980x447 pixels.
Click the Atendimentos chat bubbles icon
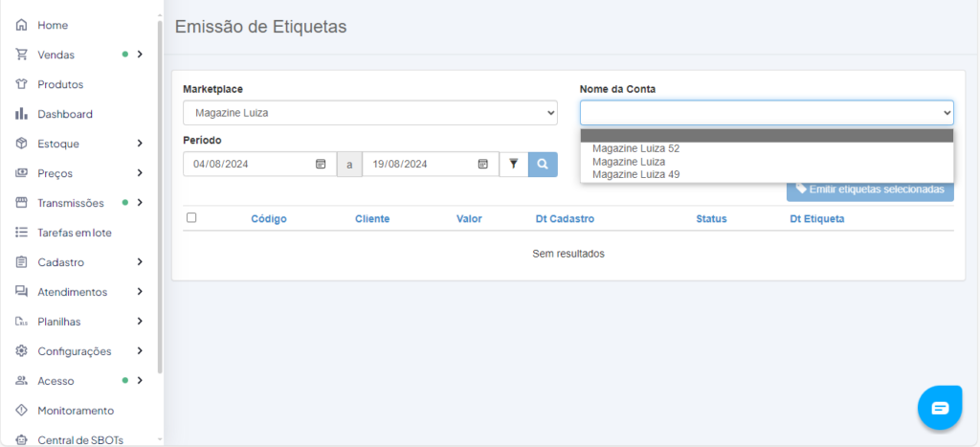[x=21, y=292]
